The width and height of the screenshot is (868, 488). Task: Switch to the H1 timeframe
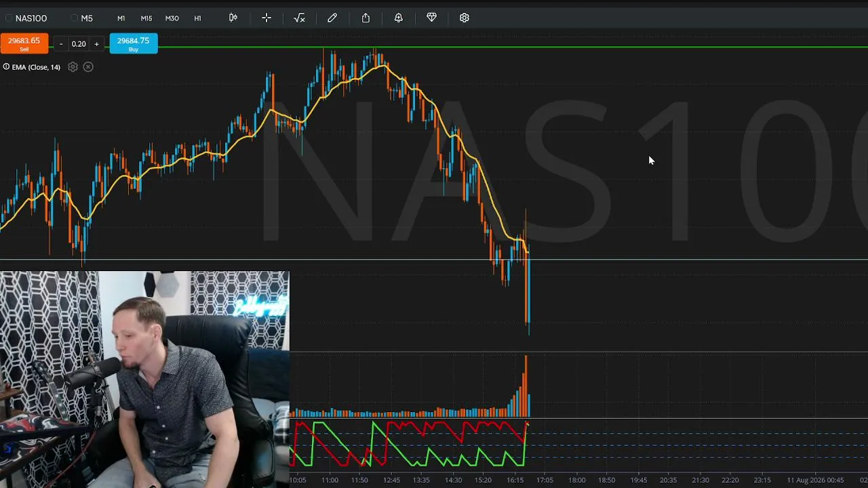tap(198, 18)
